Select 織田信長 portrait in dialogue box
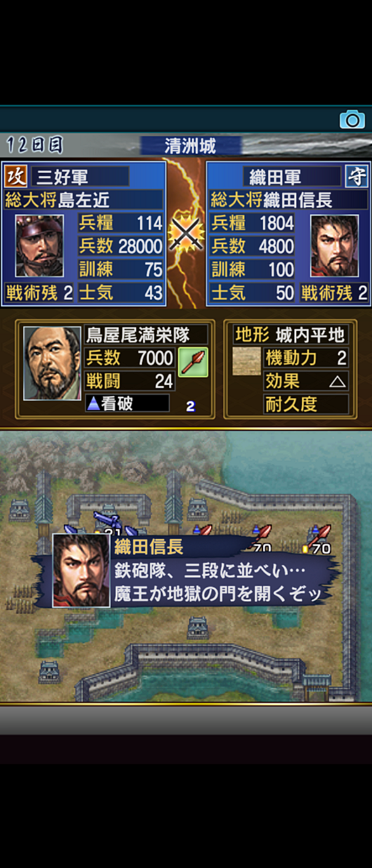Viewport: 372px width, 868px height. [81, 570]
